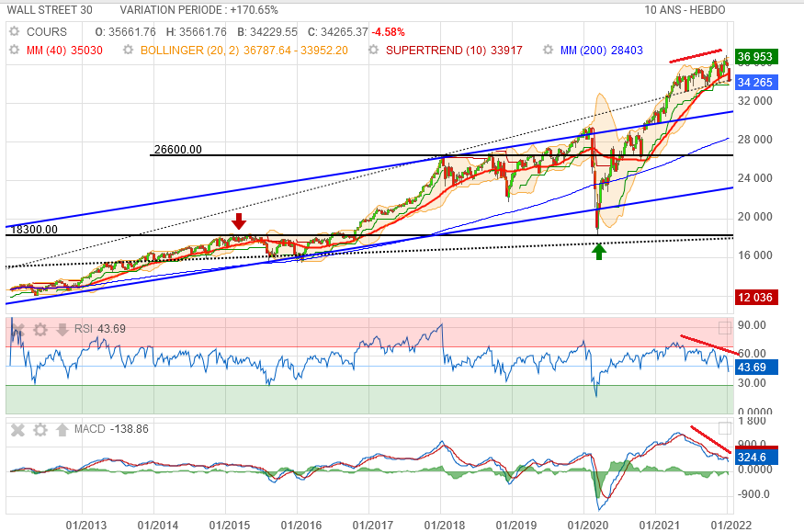Click the 01/2013 date axis label

(86, 526)
